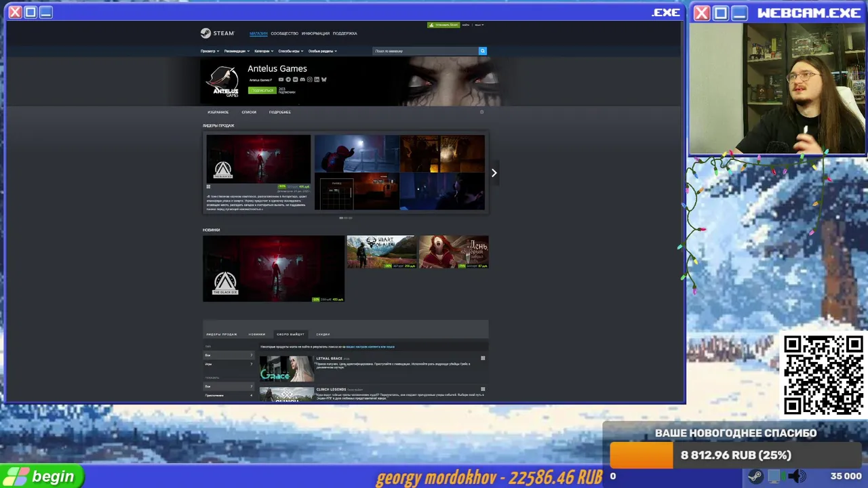Switch to the ПОДРОБНЕЕ tab
This screenshot has height=488, width=868.
280,112
